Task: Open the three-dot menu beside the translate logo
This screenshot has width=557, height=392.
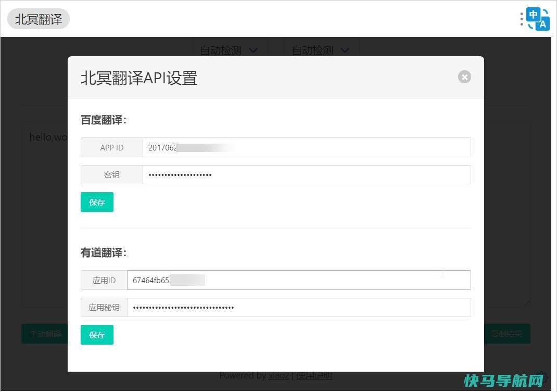Action: tap(522, 19)
